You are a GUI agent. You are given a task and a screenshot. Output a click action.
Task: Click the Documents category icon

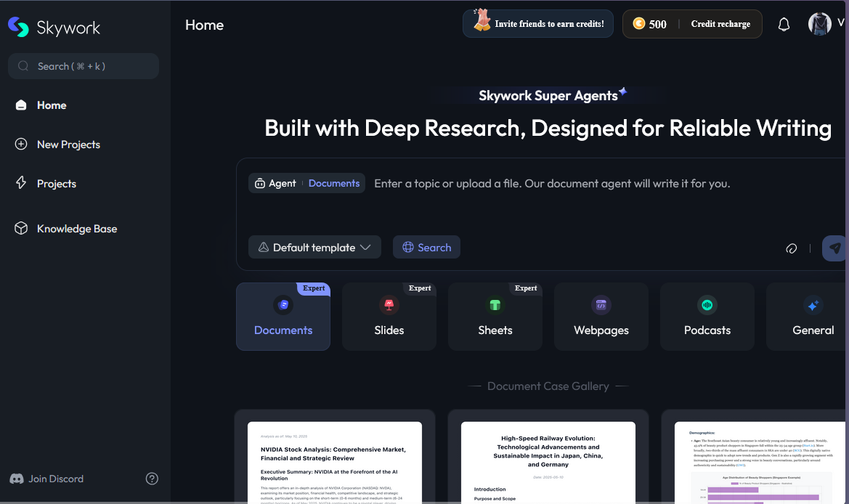pos(283,305)
